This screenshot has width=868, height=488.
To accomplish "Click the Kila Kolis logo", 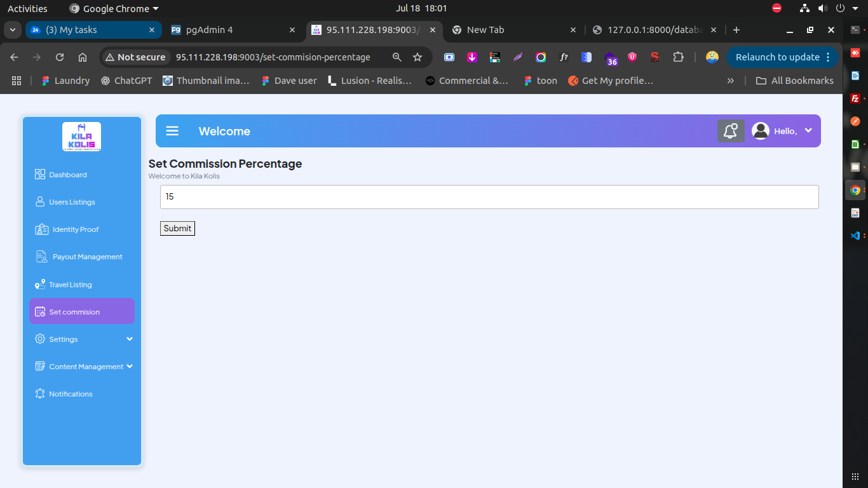I will click(81, 136).
